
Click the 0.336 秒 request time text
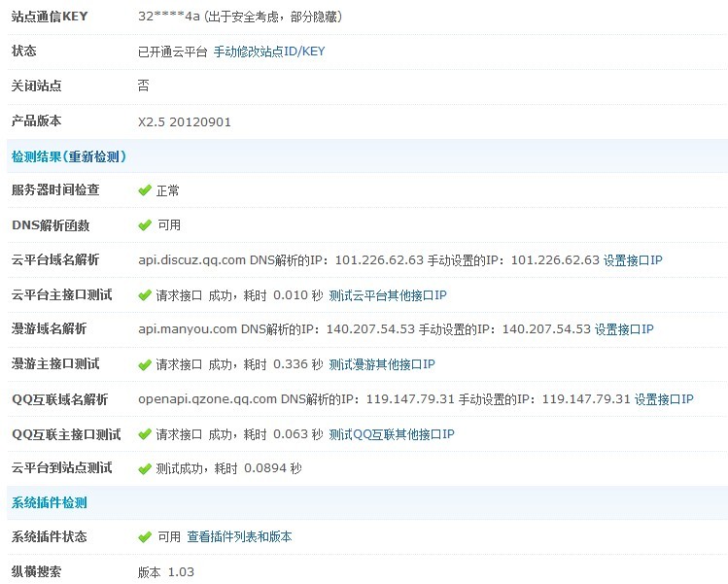[x=298, y=364]
